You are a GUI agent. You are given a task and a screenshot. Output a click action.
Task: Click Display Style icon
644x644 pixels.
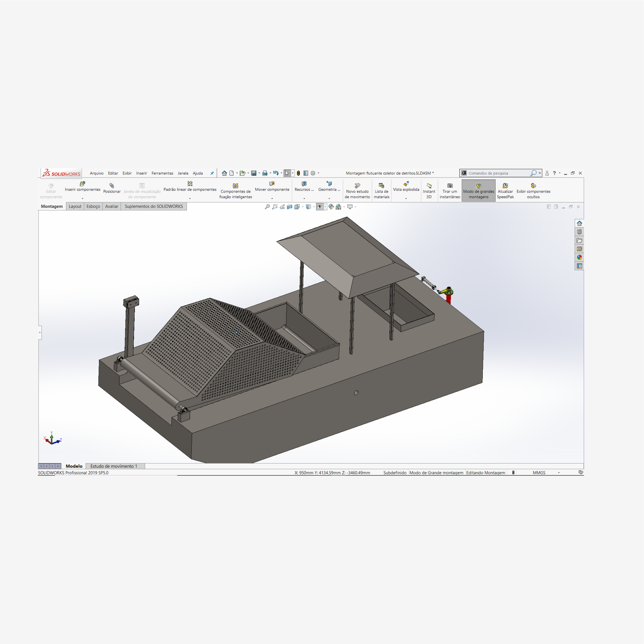pos(308,207)
